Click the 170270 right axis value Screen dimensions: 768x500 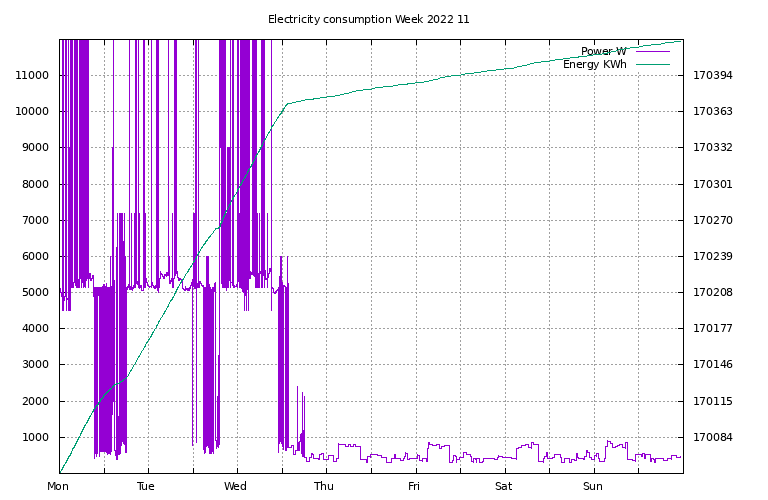pos(713,220)
